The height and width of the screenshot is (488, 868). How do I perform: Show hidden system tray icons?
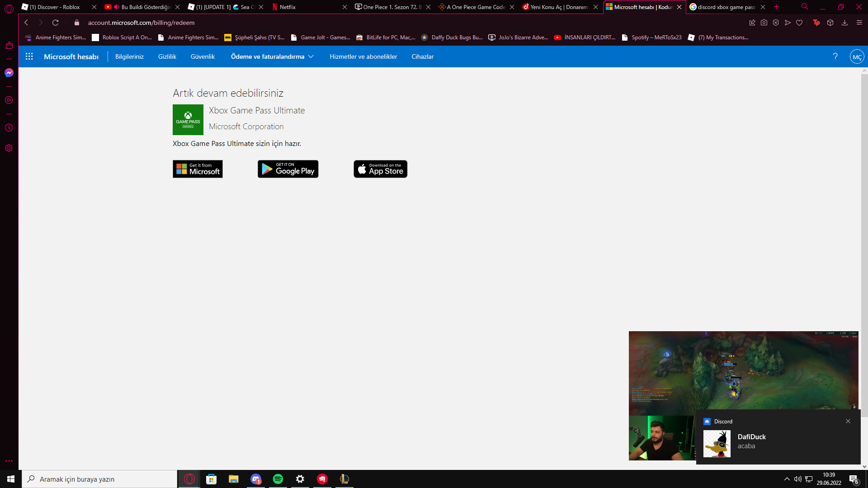coord(787,479)
